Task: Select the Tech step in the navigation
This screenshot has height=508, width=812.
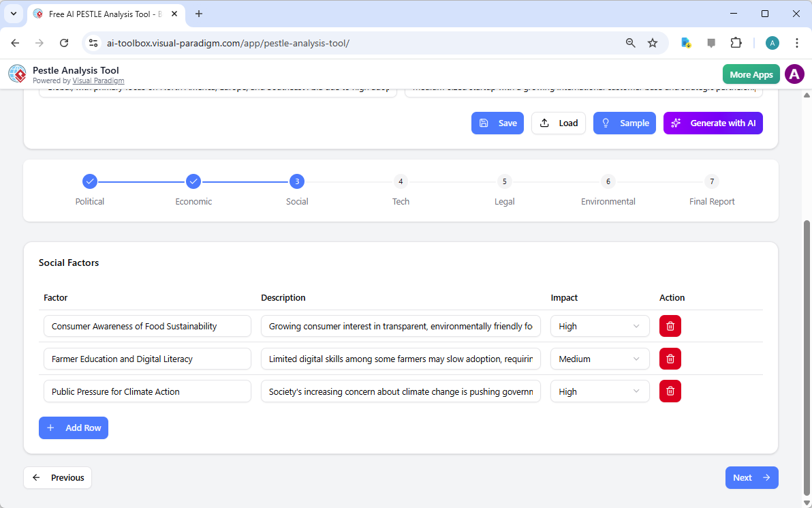Action: click(401, 181)
